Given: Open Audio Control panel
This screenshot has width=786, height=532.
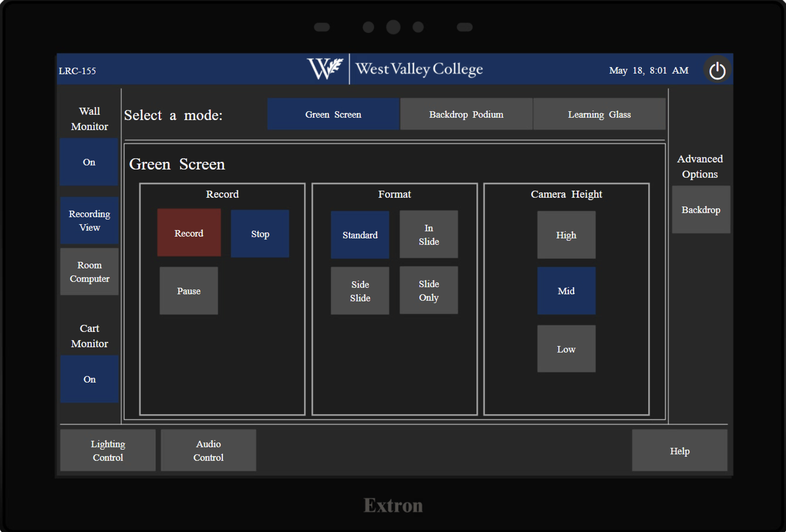Looking at the screenshot, I should pos(208,450).
